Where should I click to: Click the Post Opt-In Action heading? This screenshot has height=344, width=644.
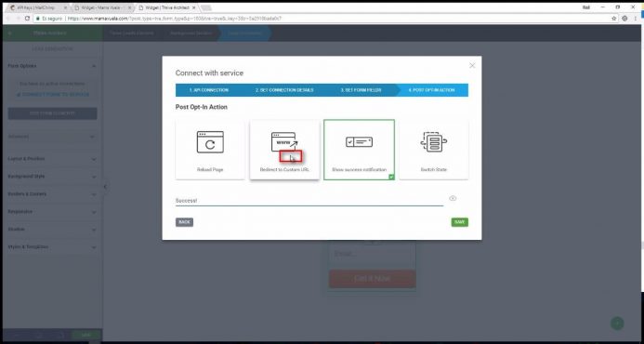click(202, 107)
